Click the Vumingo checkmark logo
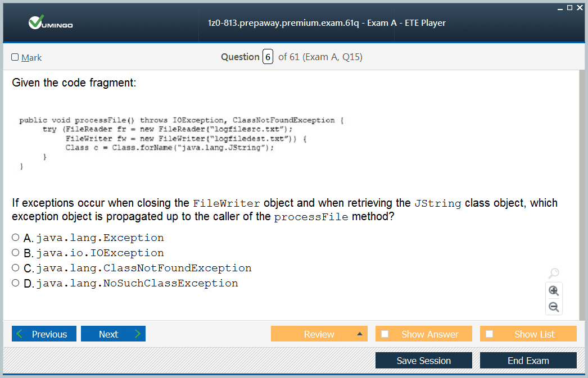This screenshot has width=588, height=378. (x=36, y=22)
